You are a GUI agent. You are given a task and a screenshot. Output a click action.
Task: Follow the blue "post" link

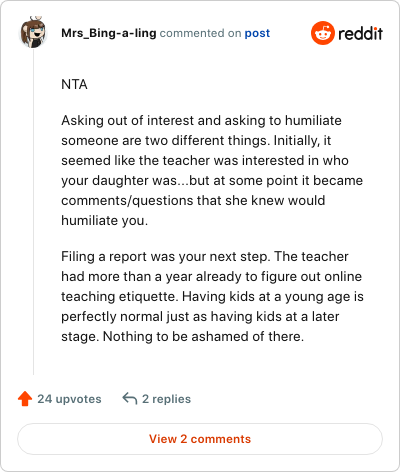pyautogui.click(x=257, y=33)
